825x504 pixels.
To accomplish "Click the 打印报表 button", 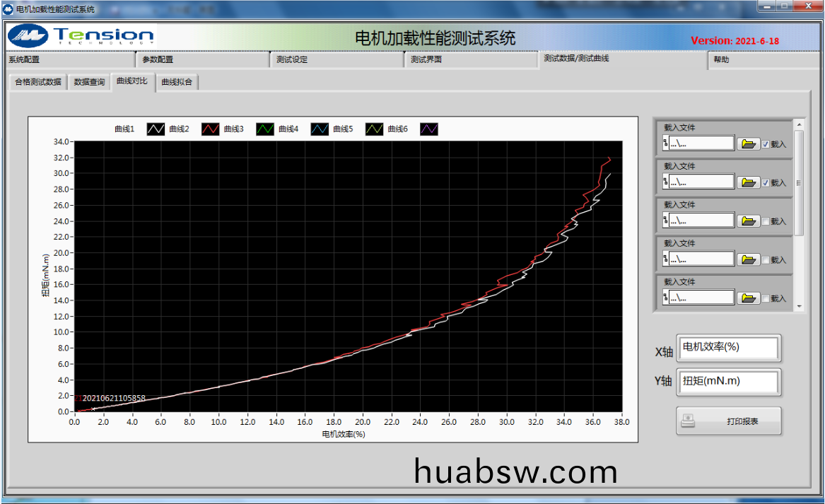I will click(x=729, y=421).
